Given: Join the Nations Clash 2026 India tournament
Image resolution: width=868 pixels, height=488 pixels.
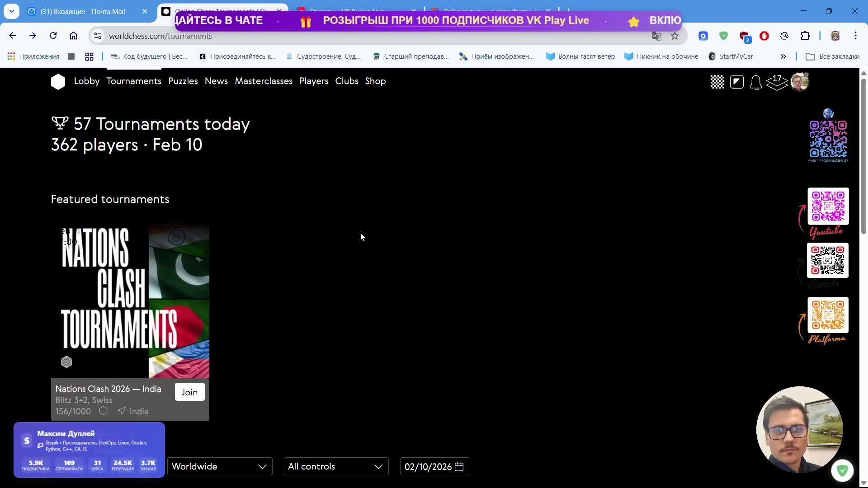Looking at the screenshot, I should [x=189, y=392].
